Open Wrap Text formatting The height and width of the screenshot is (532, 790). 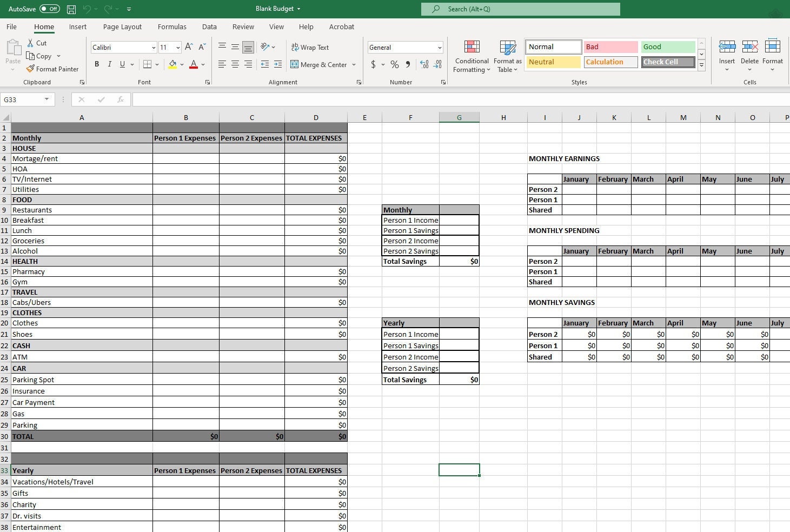(310, 47)
